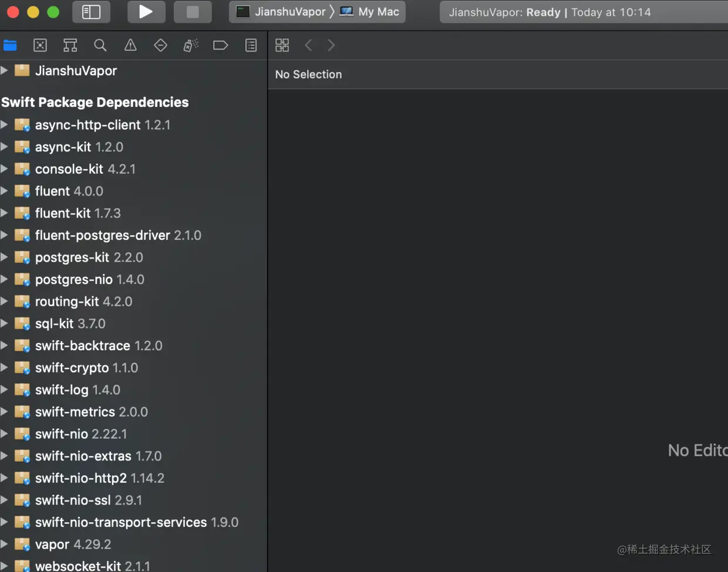Select swift-nio 2.22.1 package
Screen dimensions: 728x572
point(134,434)
